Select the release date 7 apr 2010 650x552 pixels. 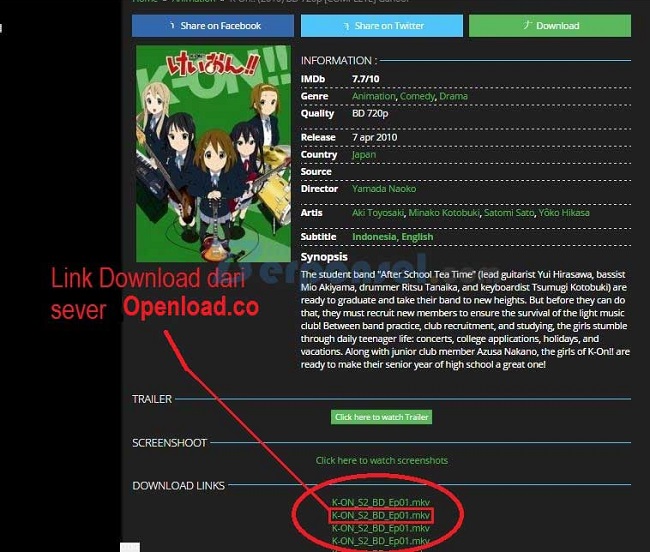click(x=374, y=138)
